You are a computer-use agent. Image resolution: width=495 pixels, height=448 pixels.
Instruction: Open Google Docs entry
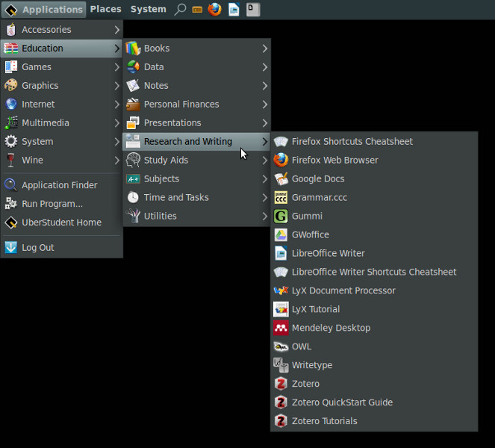(x=318, y=178)
